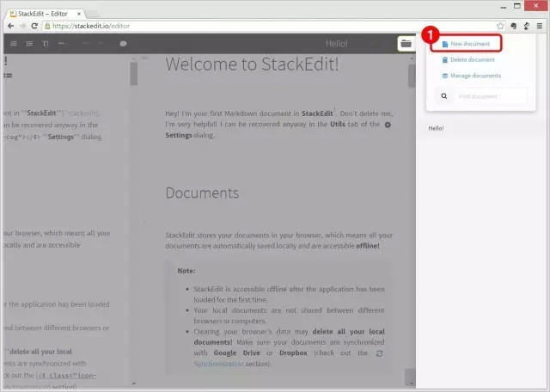Click the bulleted list toolbar icon
550x392 pixels.
pyautogui.click(x=29, y=44)
